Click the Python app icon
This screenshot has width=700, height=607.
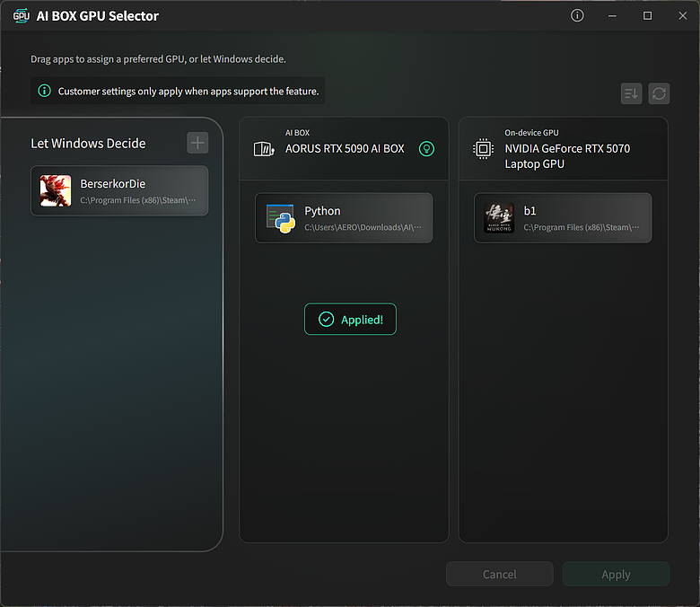click(280, 218)
